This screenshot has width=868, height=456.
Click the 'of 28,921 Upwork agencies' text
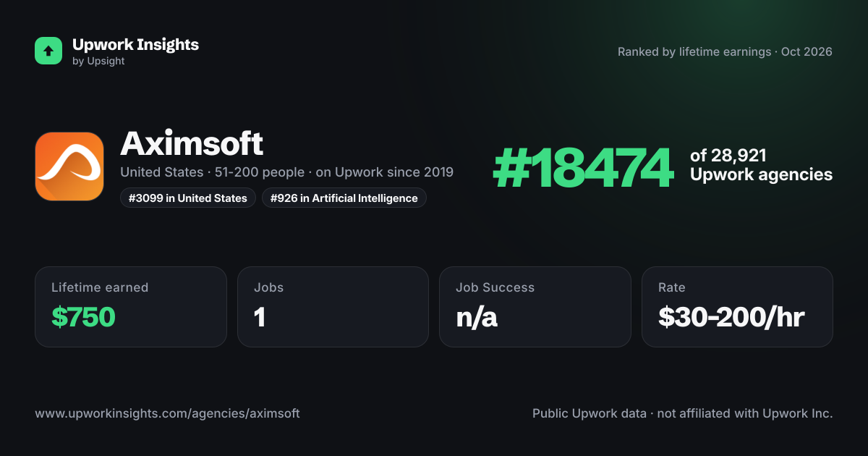[761, 165]
